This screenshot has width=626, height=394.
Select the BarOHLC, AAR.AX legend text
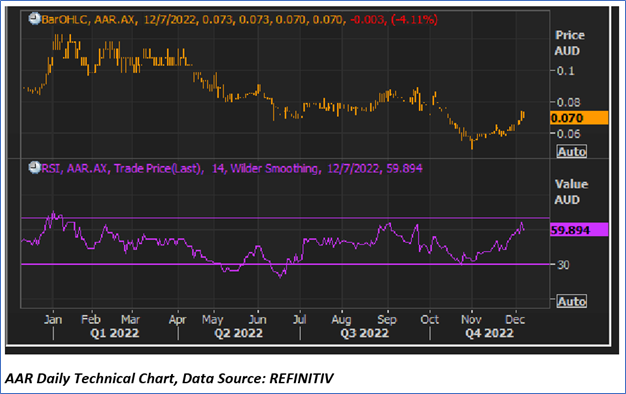pos(90,20)
